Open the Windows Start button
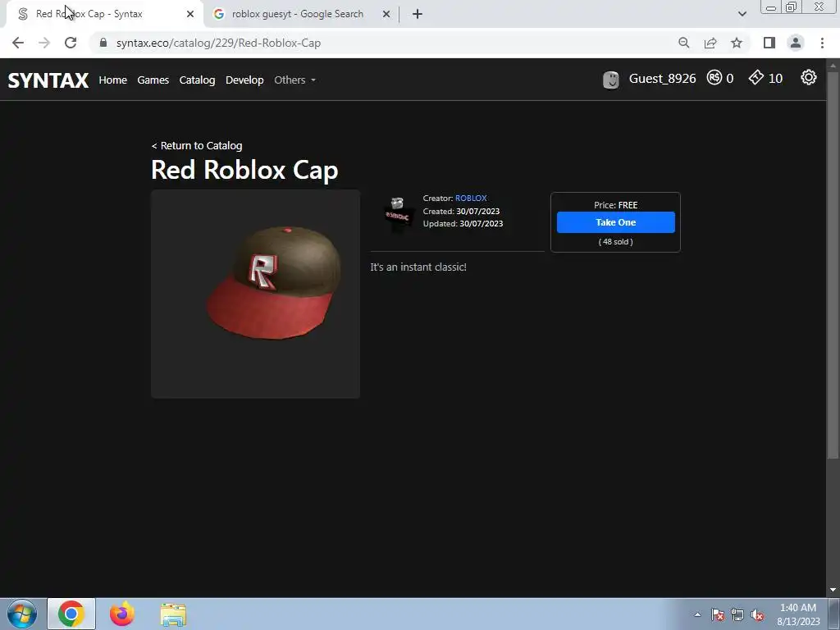The image size is (840, 630). click(22, 614)
